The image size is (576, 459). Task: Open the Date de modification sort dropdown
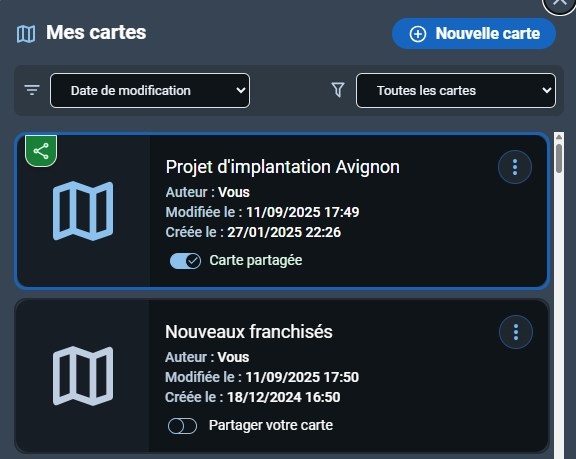[x=150, y=90]
